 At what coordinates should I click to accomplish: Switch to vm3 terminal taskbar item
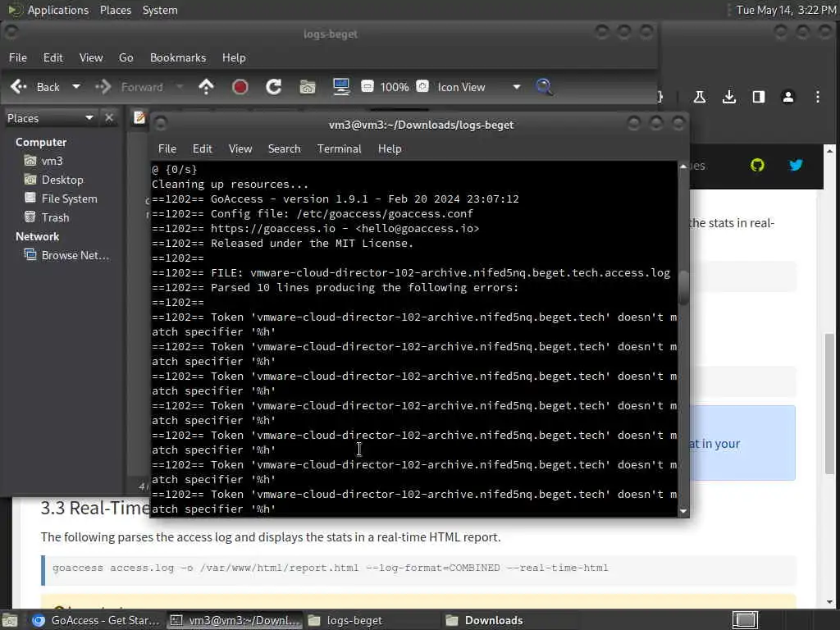point(234,620)
